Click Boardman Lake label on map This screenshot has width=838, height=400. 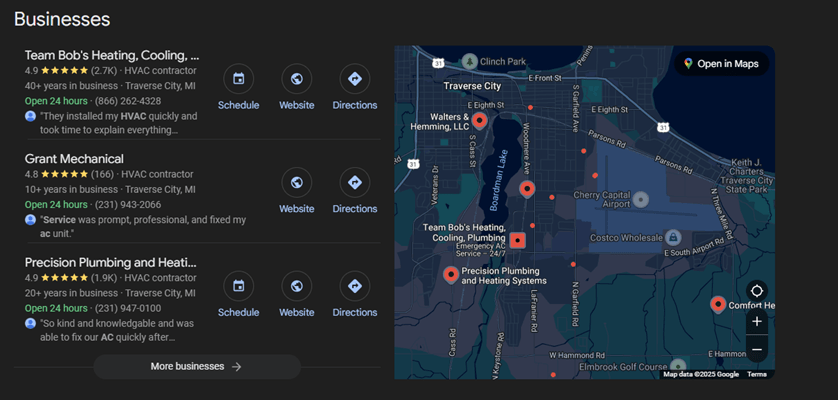[x=497, y=178]
